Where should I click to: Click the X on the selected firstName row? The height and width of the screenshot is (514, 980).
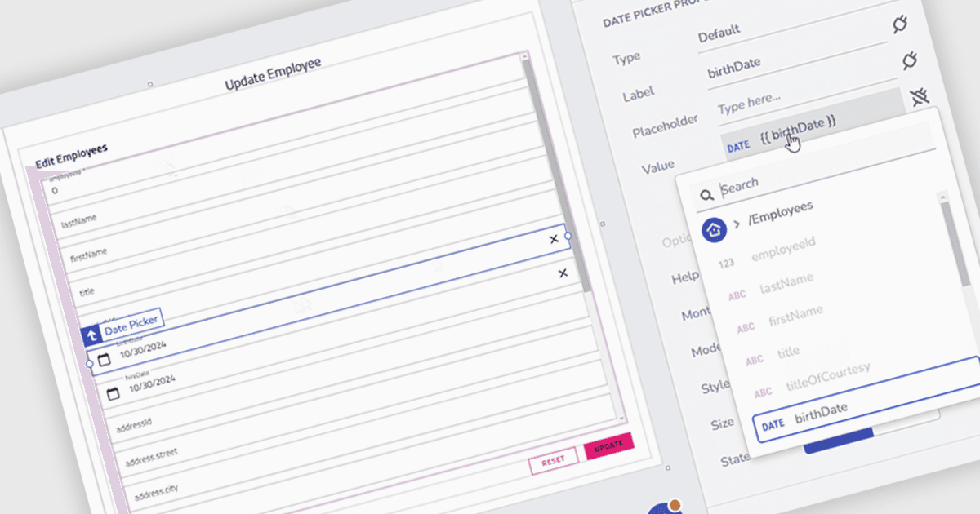[x=554, y=239]
